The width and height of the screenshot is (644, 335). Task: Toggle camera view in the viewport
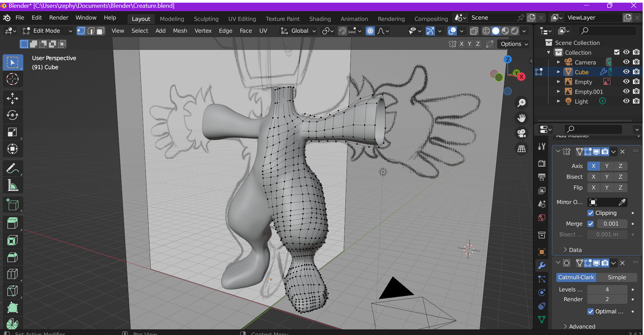522,133
